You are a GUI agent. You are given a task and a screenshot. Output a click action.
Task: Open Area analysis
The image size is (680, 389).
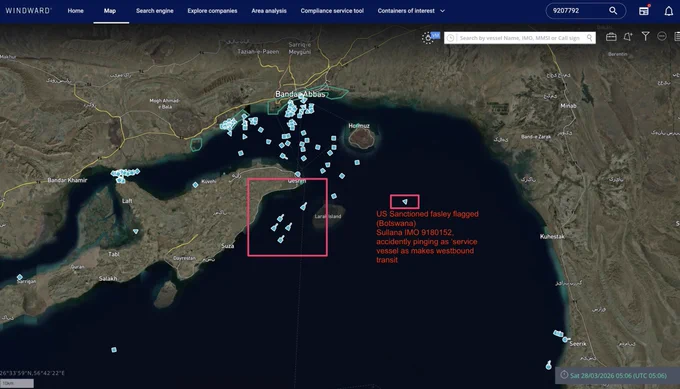[269, 11]
